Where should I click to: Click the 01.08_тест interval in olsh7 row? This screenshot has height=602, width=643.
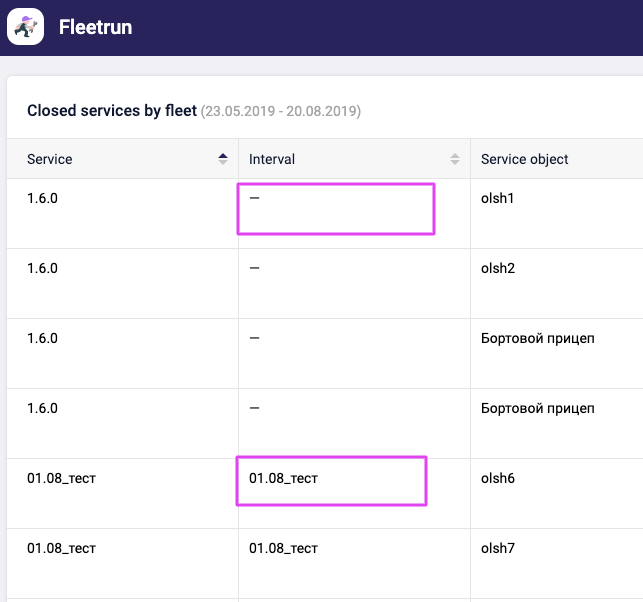[283, 548]
